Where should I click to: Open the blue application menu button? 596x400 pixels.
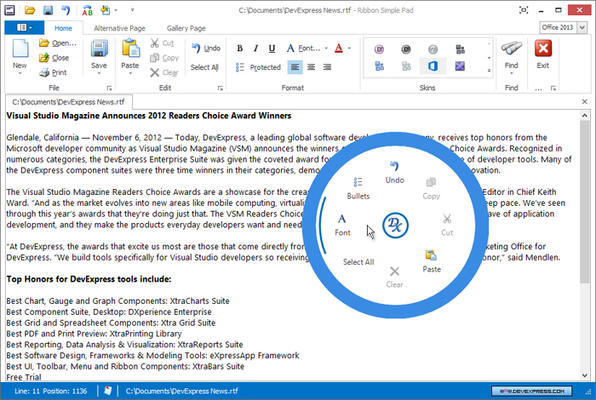point(24,27)
